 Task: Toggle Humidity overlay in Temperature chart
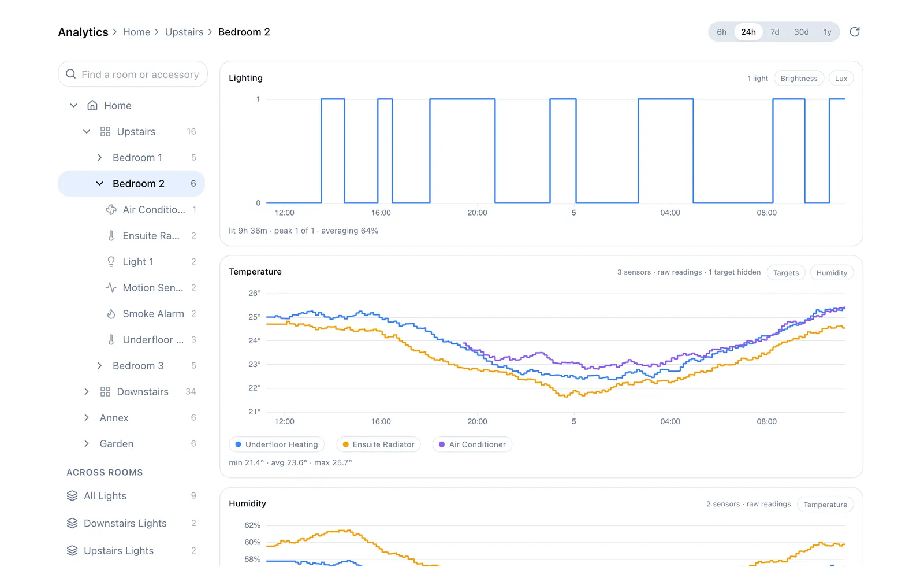pyautogui.click(x=832, y=273)
